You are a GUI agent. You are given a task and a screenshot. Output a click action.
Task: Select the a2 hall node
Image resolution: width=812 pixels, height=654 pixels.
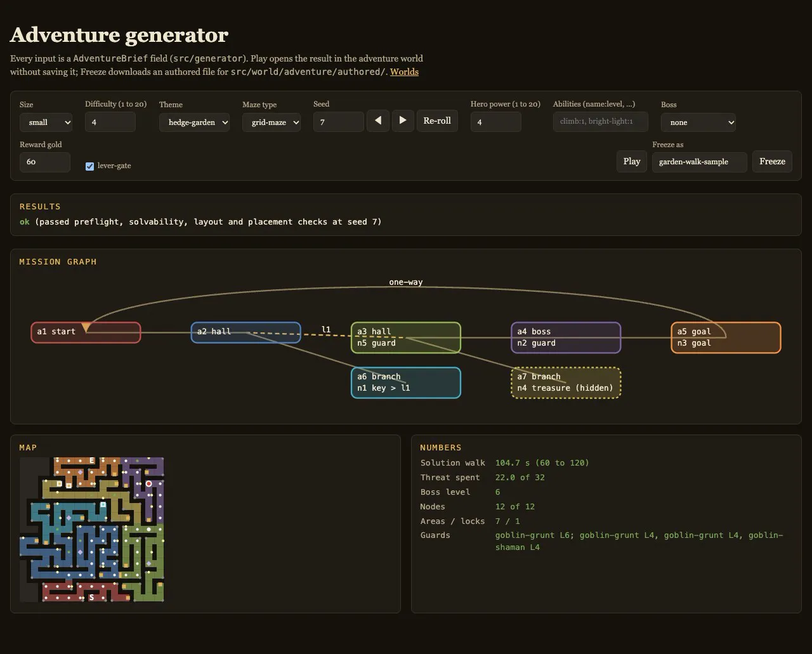click(246, 332)
